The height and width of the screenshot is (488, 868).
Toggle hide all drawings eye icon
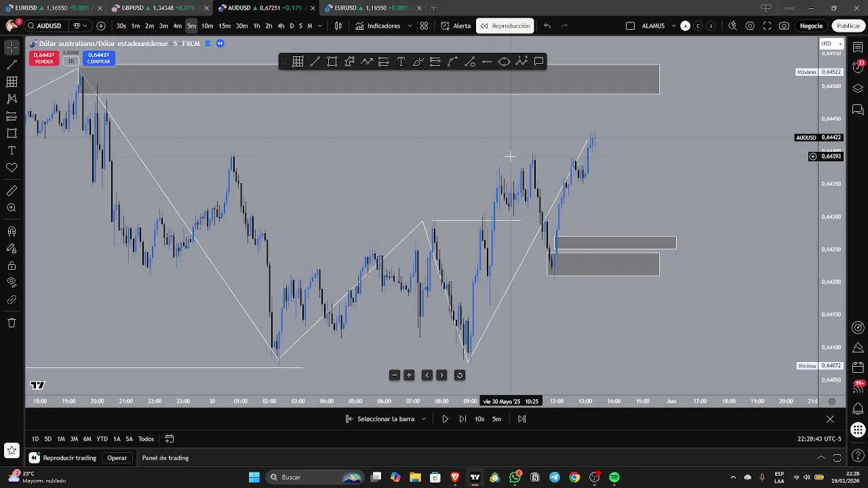(12, 282)
